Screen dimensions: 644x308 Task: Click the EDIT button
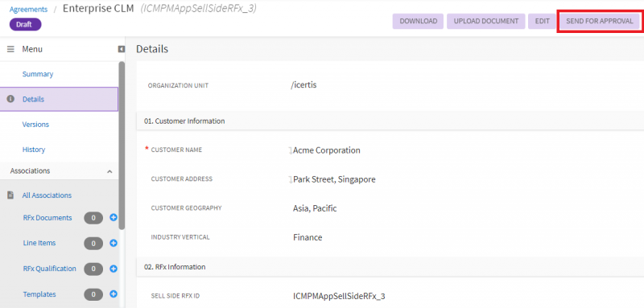coord(542,22)
